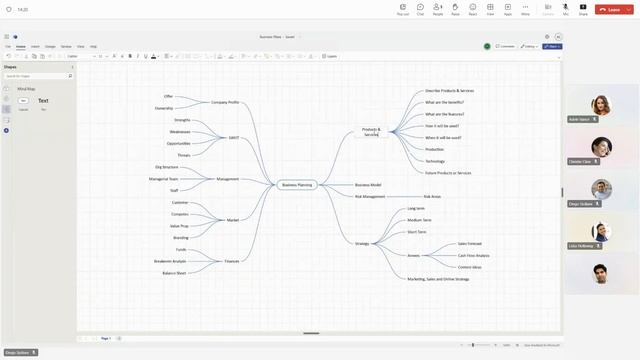Open the Visio app launcher grid
This screenshot has width=640, height=360.
click(x=7, y=37)
